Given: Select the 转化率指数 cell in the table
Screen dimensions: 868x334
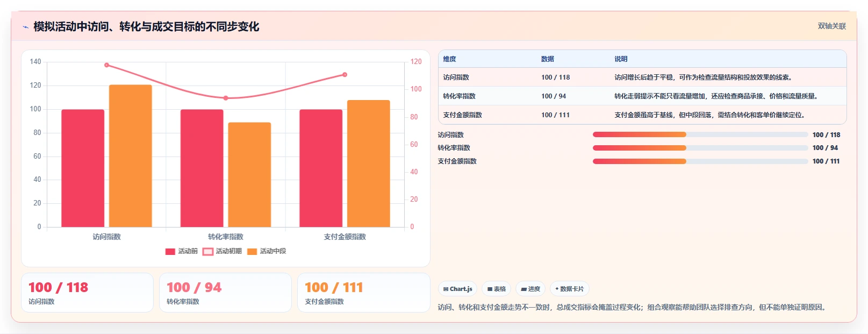Looking at the screenshot, I should click(x=460, y=96).
